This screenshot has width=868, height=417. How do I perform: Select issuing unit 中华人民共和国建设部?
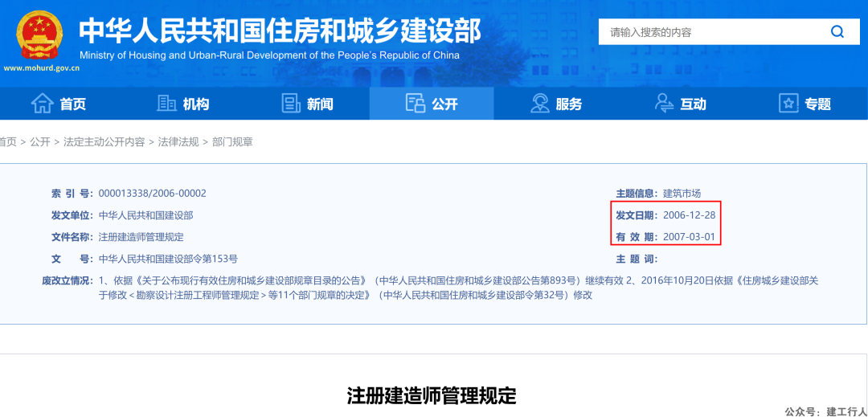(x=145, y=215)
